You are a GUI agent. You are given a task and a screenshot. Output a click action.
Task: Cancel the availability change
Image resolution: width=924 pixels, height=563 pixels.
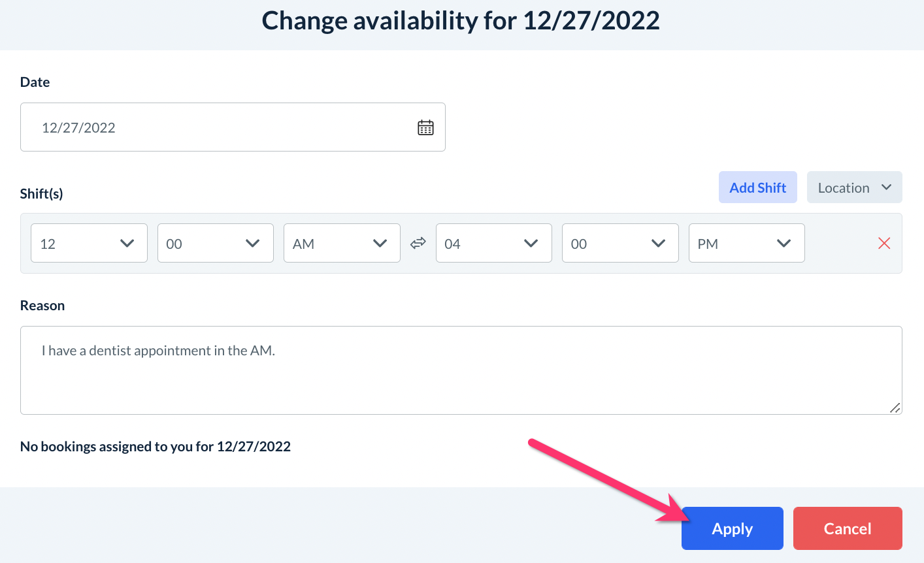tap(847, 528)
